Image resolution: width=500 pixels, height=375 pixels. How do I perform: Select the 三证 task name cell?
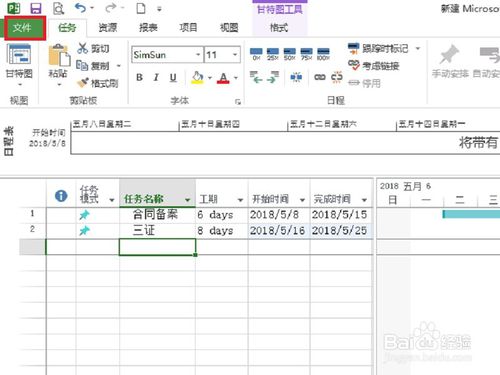click(157, 230)
